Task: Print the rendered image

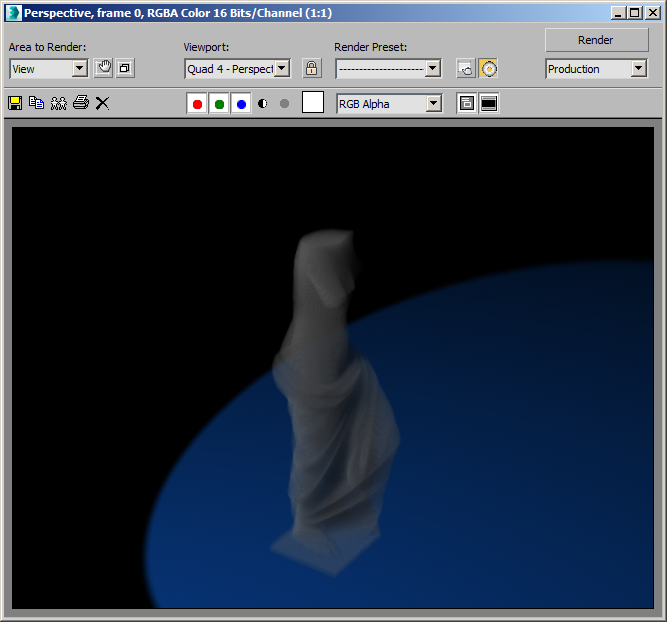Action: 81,103
